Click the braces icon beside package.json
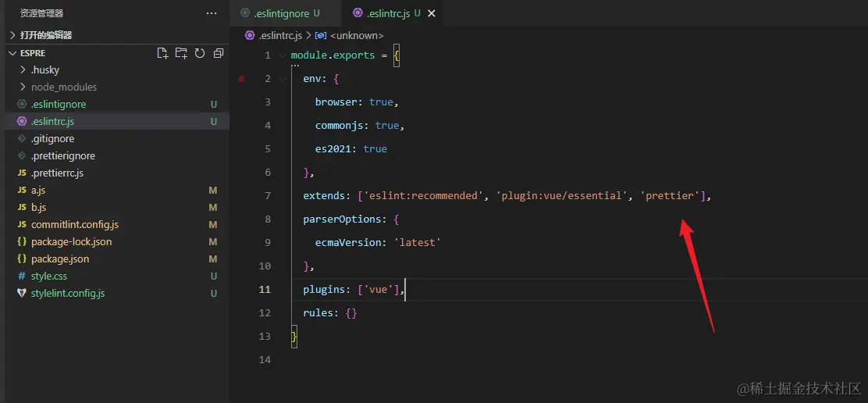The height and width of the screenshot is (403, 868). [22, 259]
